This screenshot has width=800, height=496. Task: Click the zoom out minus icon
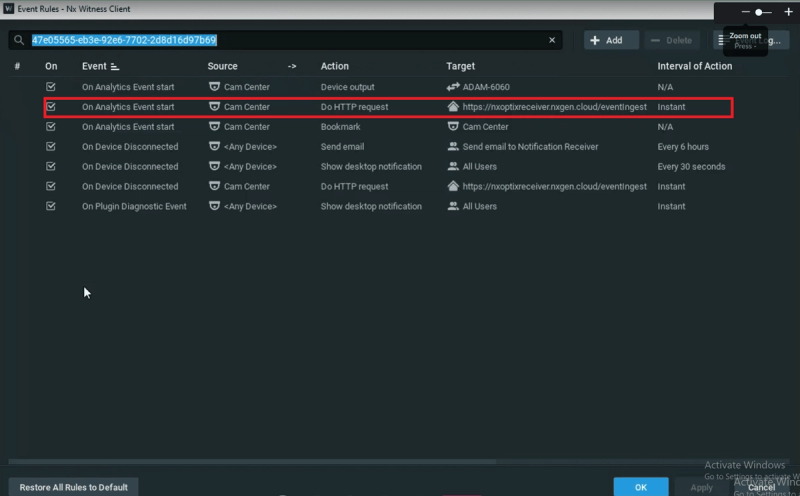tap(745, 12)
